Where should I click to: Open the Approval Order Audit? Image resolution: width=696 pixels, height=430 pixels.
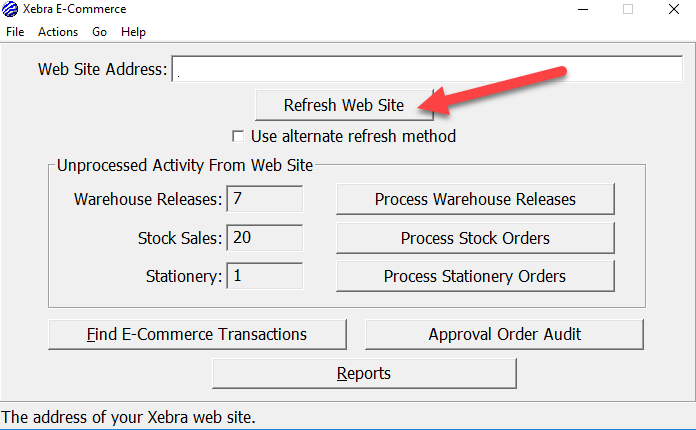pos(504,335)
